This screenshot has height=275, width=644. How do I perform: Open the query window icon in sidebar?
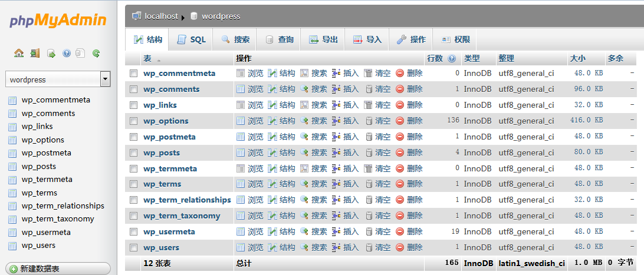pos(51,53)
